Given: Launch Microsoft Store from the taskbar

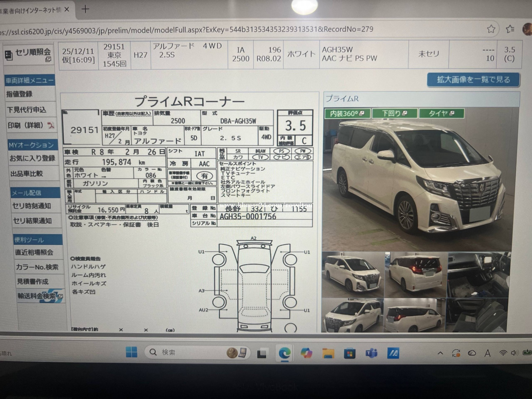Looking at the screenshot, I should click(350, 353).
